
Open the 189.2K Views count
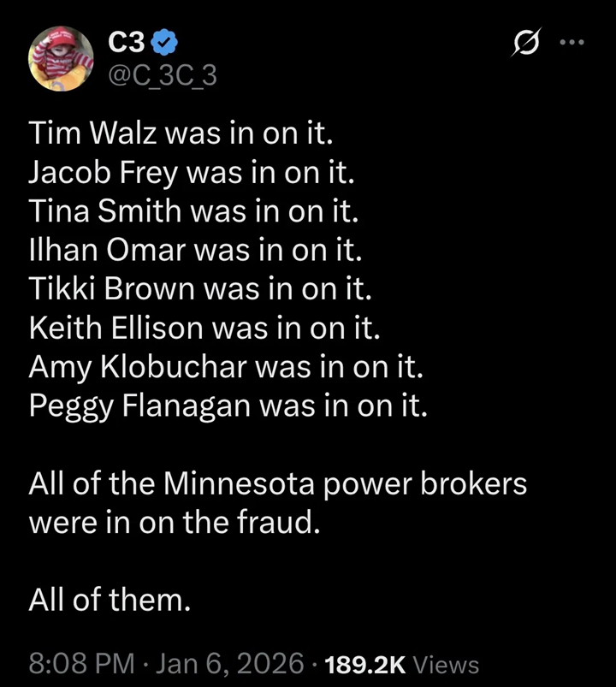[402, 664]
